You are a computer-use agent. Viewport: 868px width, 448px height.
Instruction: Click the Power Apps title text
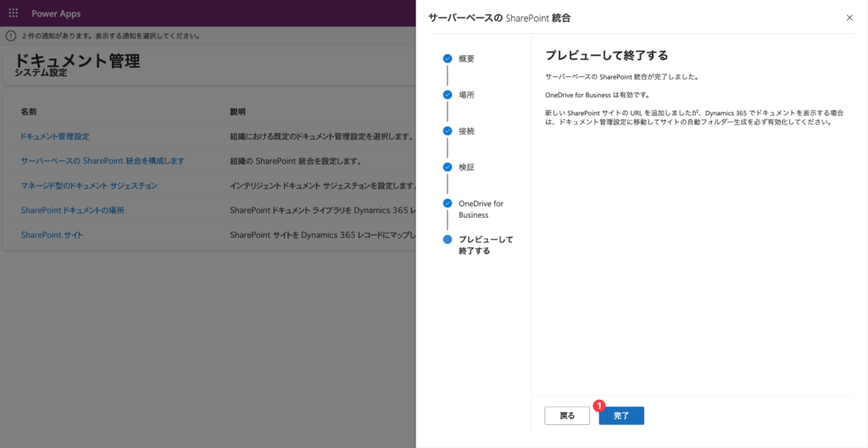pos(55,14)
